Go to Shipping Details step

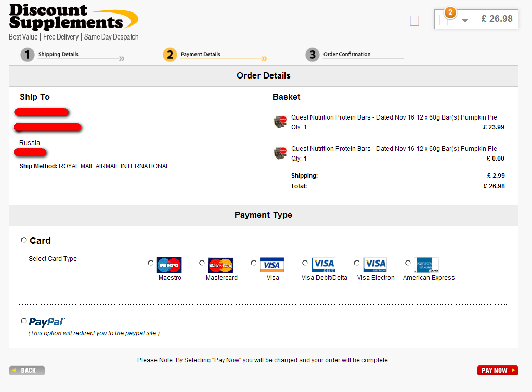pos(58,54)
